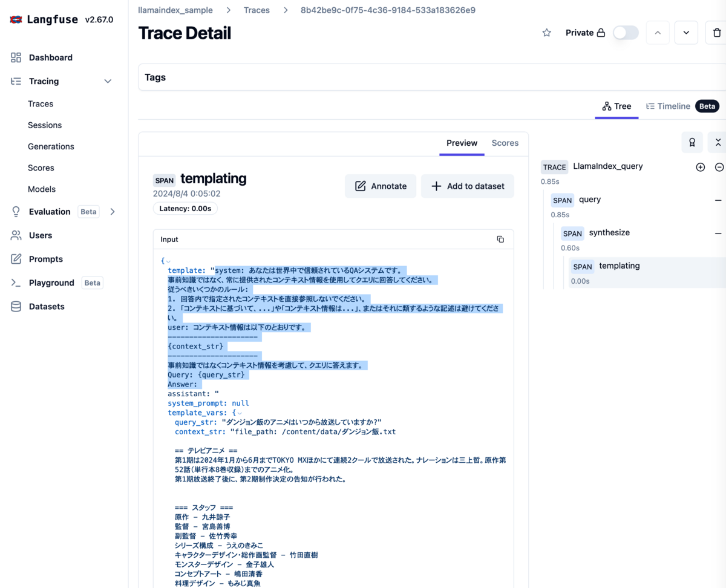
Task: Click the Tags field
Action: 432,77
